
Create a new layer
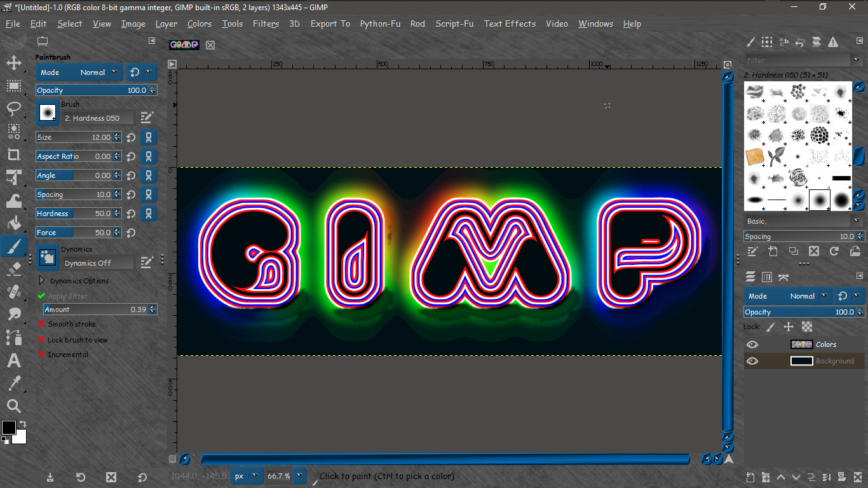tap(750, 477)
